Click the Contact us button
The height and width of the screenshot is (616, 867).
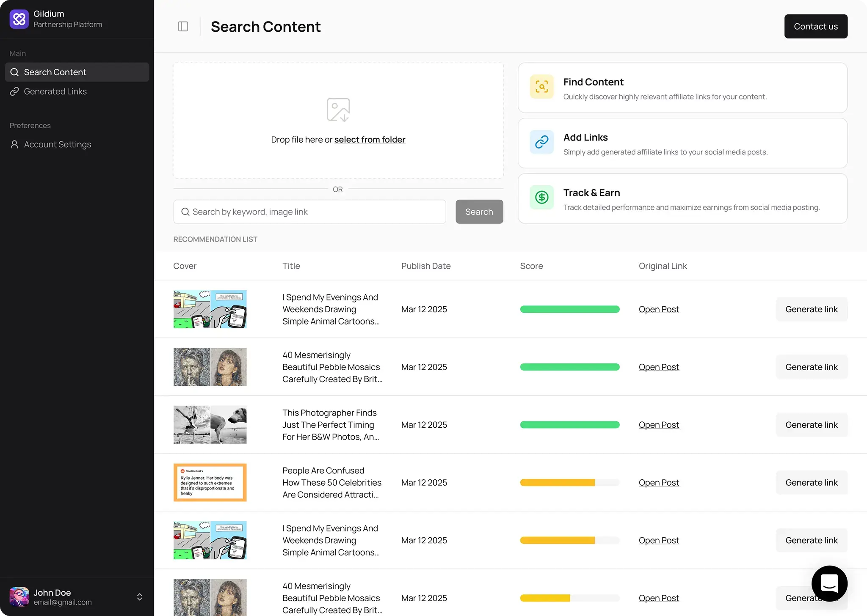pos(815,26)
